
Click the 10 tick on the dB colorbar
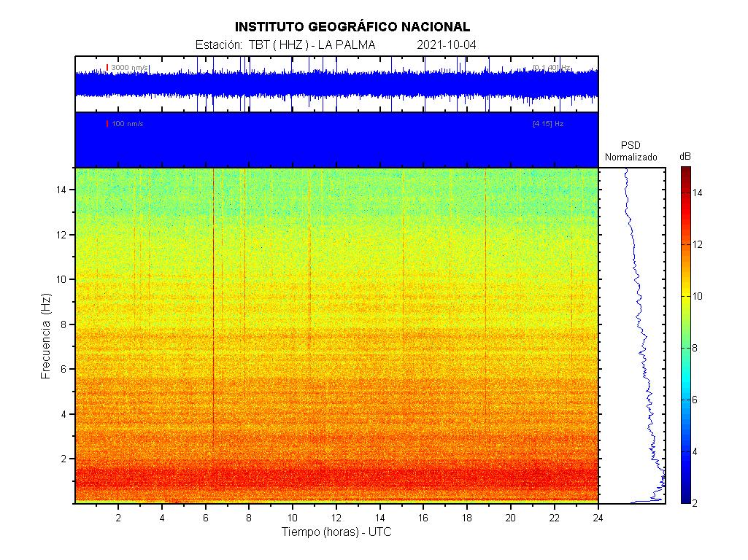click(x=697, y=297)
